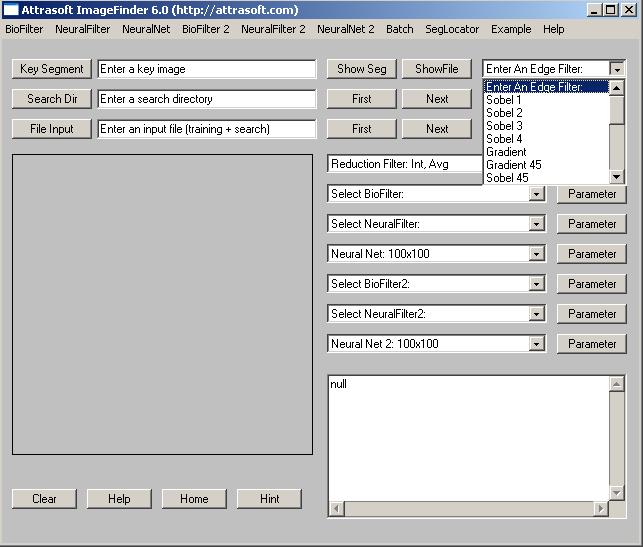
Task: Open the BioFilter menu
Action: pos(24,29)
